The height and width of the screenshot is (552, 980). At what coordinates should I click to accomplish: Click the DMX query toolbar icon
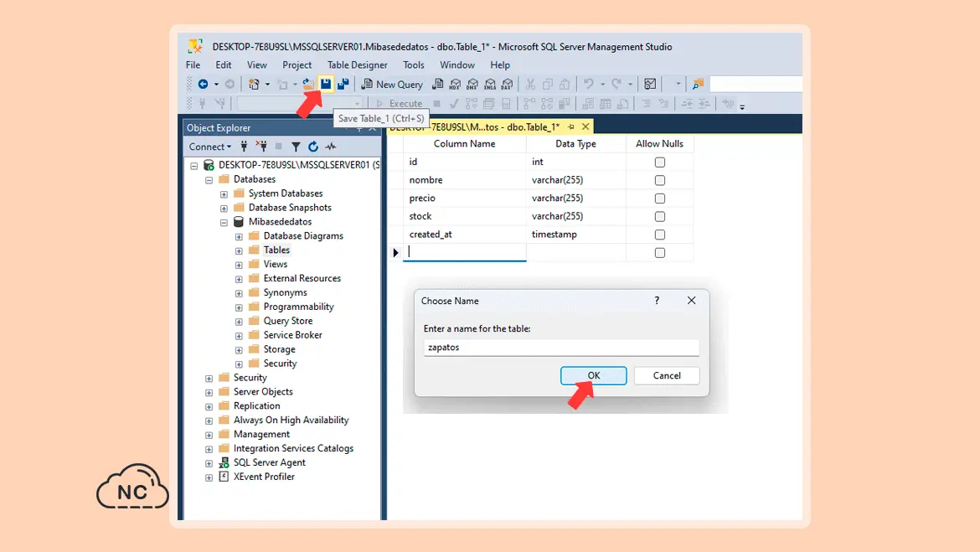coord(472,84)
